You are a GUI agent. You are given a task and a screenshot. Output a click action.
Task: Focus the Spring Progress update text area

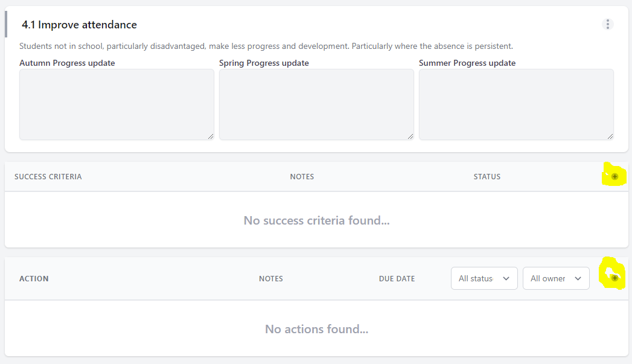pyautogui.click(x=316, y=104)
